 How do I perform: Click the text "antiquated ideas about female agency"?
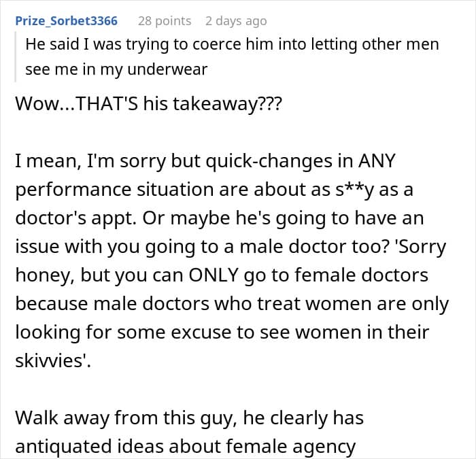click(184, 446)
